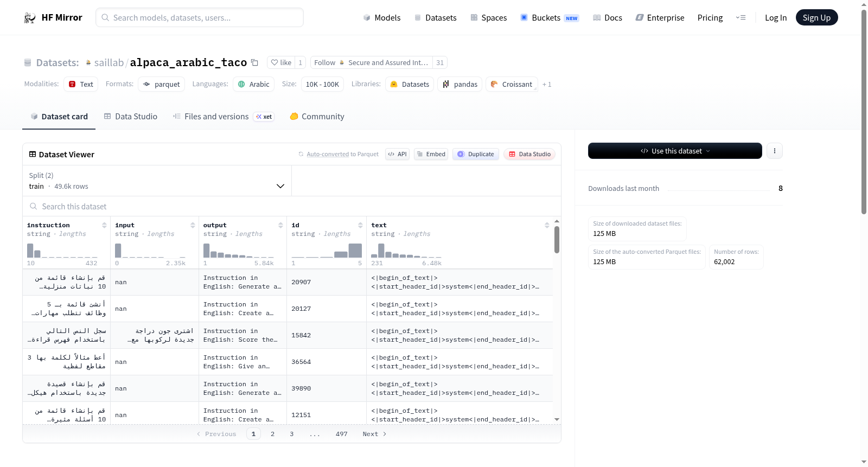Click the dataset table vertical scrollbar
Image resolution: width=868 pixels, height=467 pixels.
[557, 239]
